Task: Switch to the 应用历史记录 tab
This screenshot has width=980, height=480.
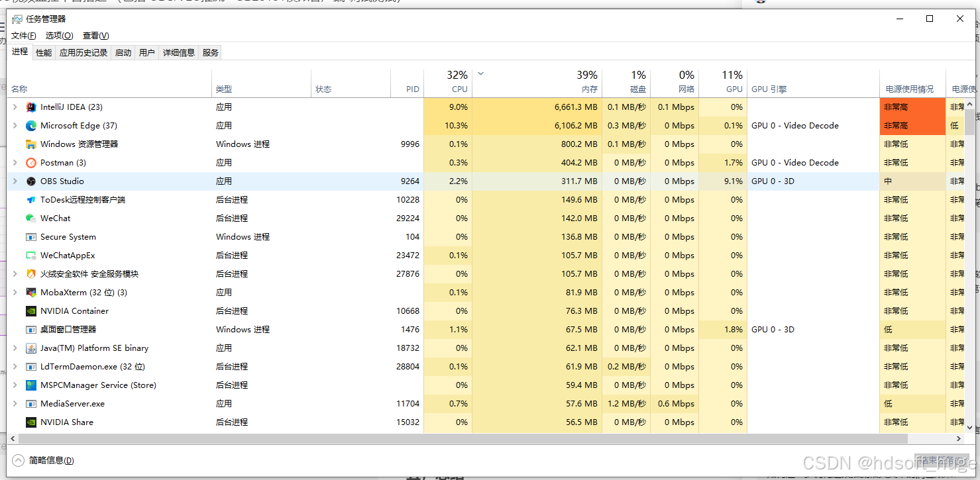Action: click(x=83, y=53)
